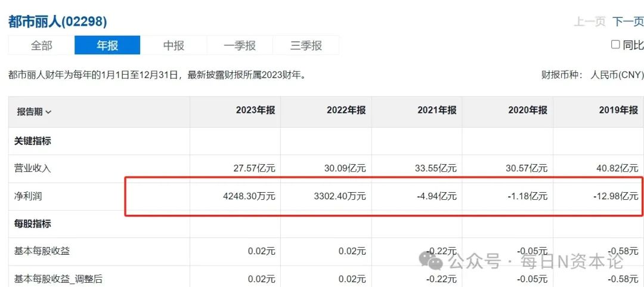Select net profit -1.18亿元

click(x=527, y=196)
